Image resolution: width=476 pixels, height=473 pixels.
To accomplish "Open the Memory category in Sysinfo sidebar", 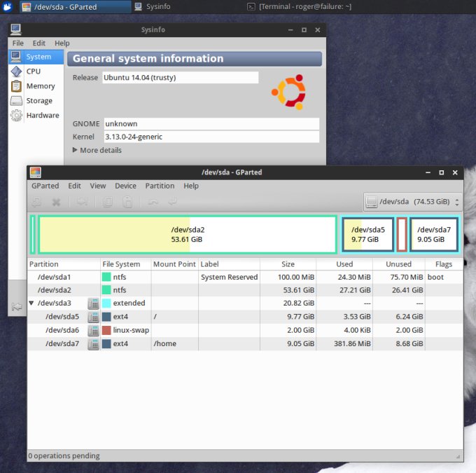I will 36,86.
